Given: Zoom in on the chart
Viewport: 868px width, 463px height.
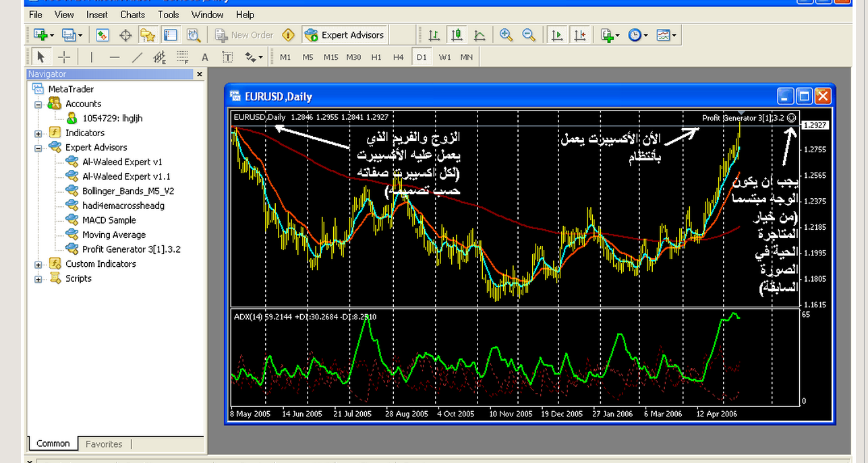Looking at the screenshot, I should tap(507, 35).
